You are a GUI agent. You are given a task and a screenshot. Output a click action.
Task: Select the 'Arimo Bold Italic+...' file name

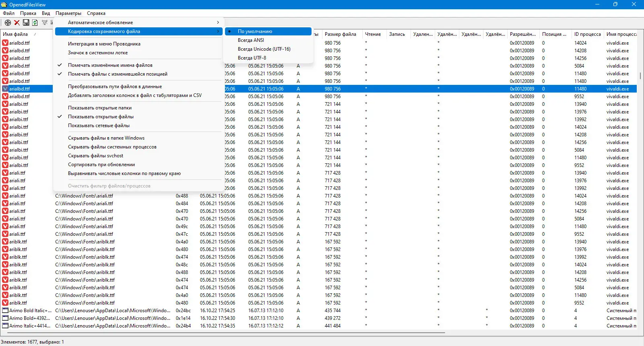[x=31, y=311]
